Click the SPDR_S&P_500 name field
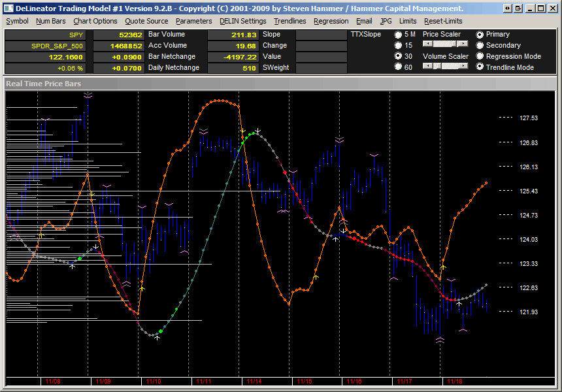 coord(45,46)
